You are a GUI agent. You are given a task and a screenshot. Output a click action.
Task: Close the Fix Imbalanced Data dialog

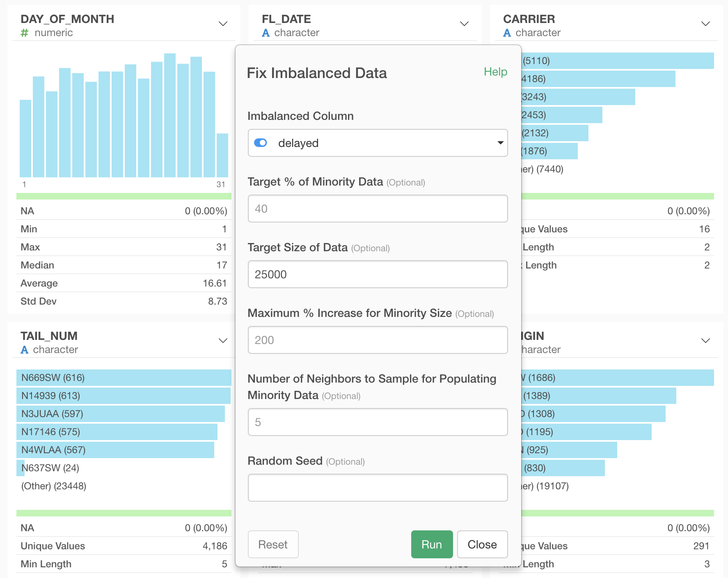[482, 544]
